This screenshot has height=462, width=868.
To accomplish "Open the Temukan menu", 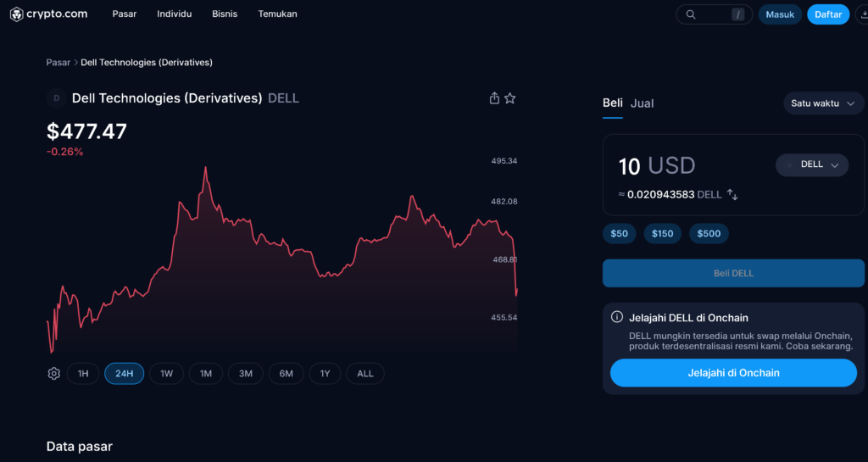I will 277,14.
